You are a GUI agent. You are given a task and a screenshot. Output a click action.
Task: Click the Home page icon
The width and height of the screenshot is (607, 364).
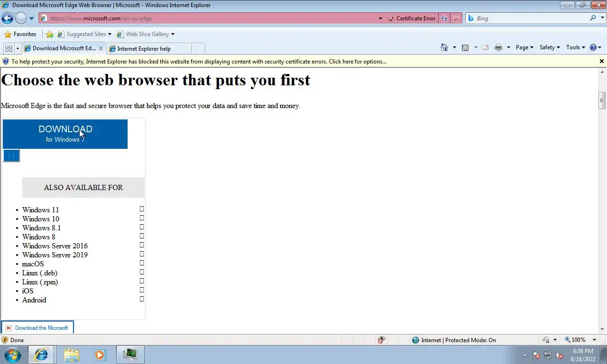(x=444, y=47)
